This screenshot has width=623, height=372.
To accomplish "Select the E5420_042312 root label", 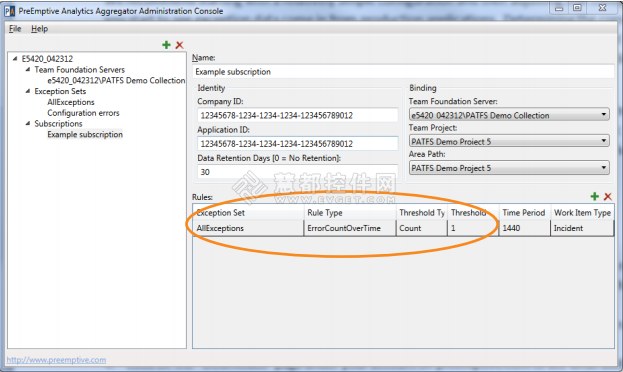I will pos(47,59).
